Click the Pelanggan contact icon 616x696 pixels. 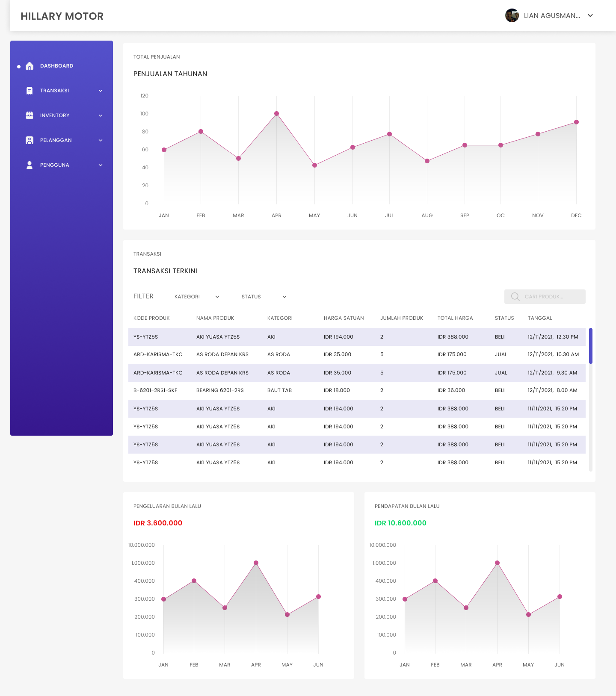pos(30,140)
